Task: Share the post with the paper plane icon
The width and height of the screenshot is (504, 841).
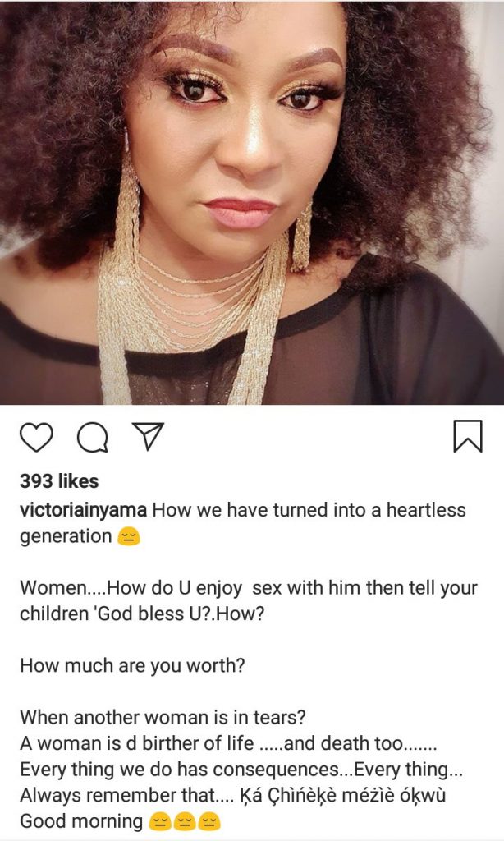Action: pos(149,436)
